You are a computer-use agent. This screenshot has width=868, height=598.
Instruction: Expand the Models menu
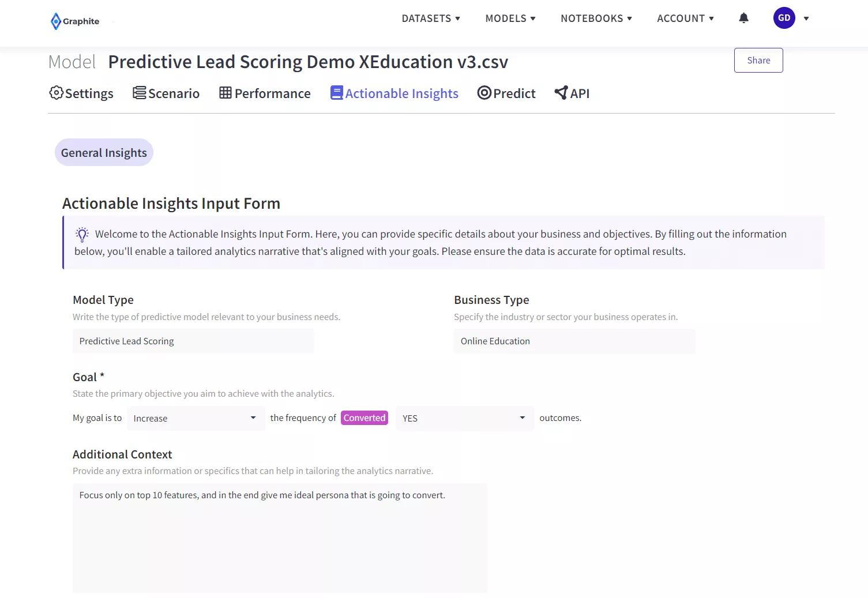(510, 18)
